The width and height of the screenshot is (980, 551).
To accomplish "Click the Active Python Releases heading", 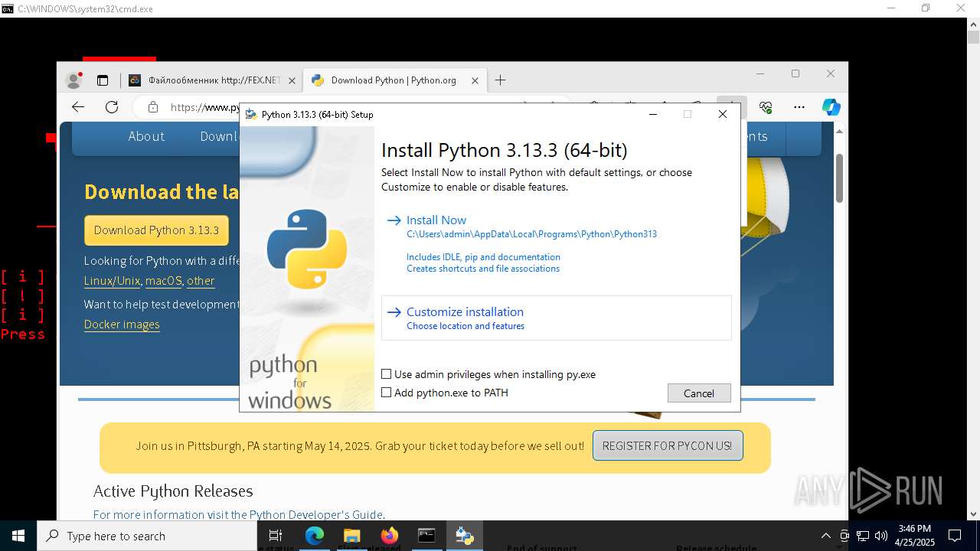I will (x=173, y=491).
